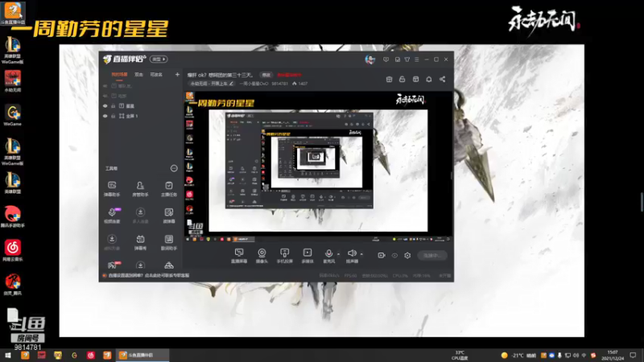
Task: Hide the 星星 text source layer
Action: click(105, 106)
